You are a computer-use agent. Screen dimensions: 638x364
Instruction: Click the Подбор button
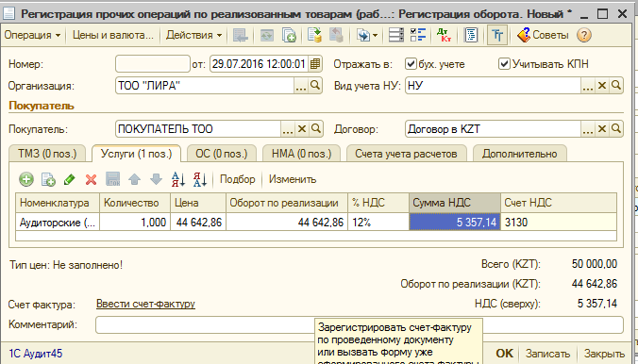coord(238,179)
